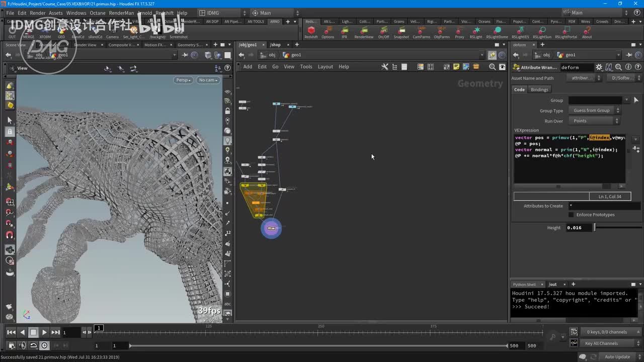Jump to first frame on playbar
Screen dimensions: 644x362
tap(11, 332)
